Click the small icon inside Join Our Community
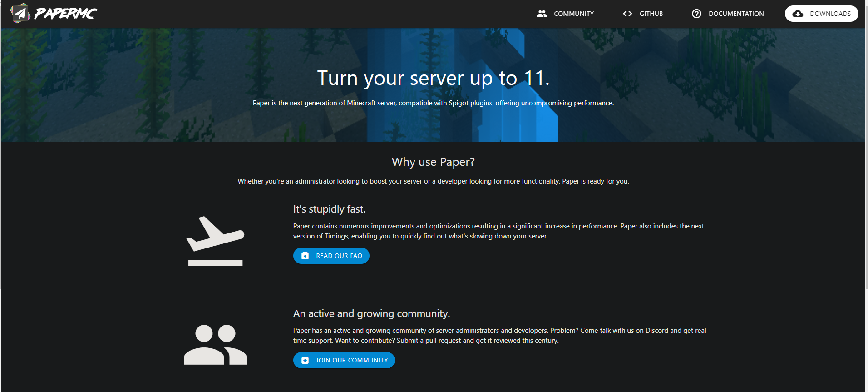 305,360
